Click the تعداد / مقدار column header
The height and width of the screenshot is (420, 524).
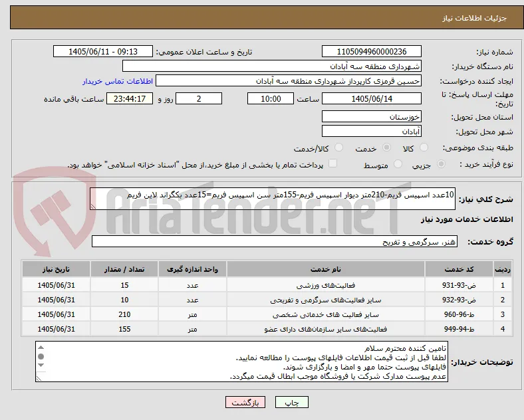[x=124, y=269]
